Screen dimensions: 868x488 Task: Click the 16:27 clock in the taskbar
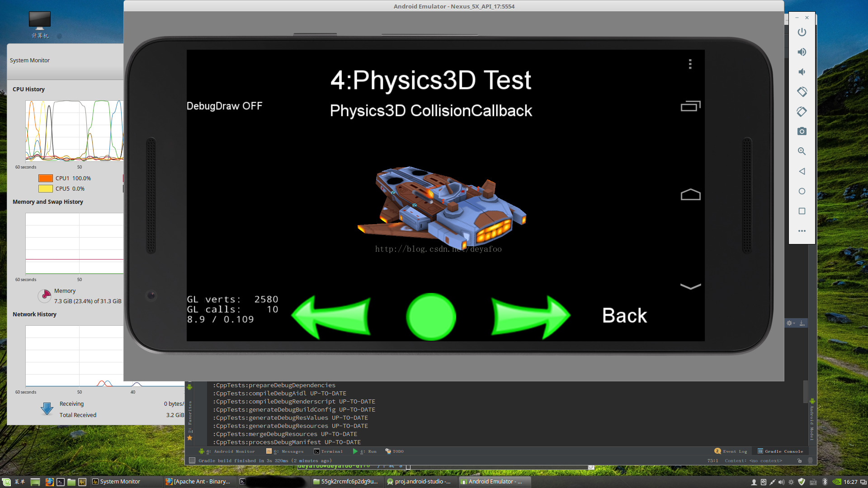point(850,482)
